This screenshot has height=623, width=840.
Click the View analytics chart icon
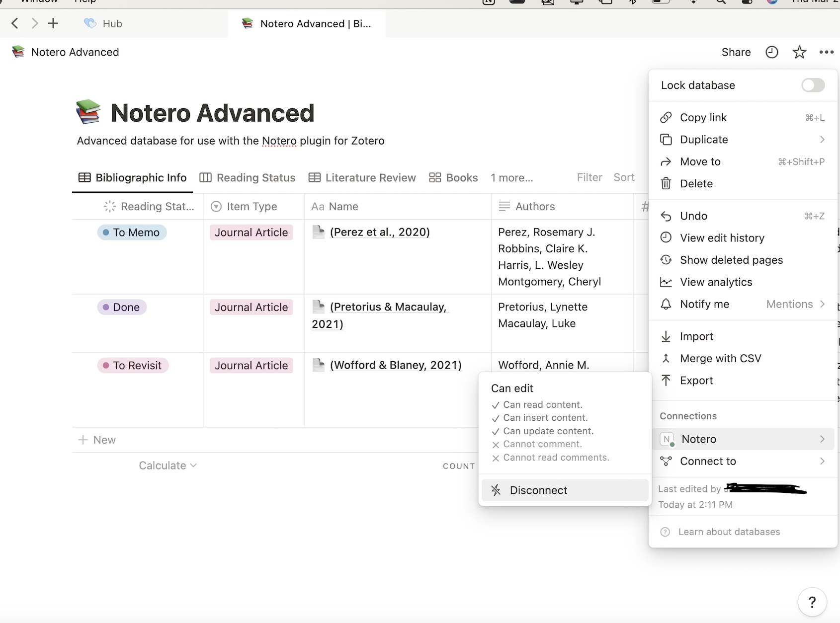click(x=666, y=282)
